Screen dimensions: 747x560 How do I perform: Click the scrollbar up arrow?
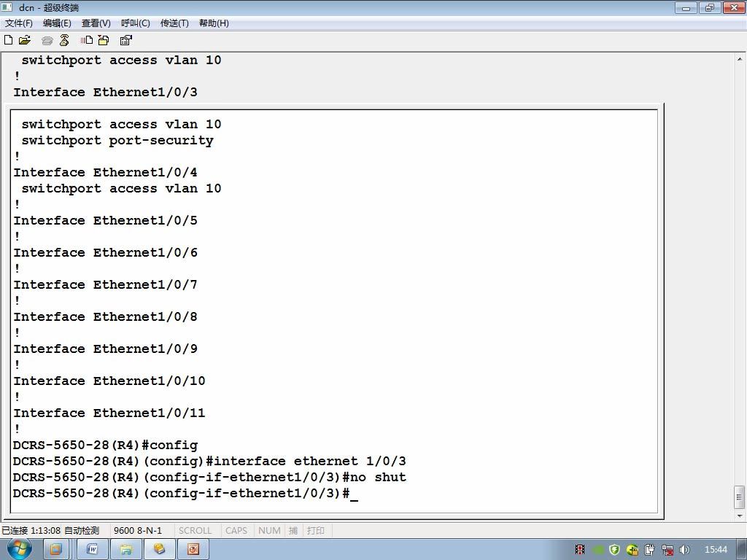[740, 60]
